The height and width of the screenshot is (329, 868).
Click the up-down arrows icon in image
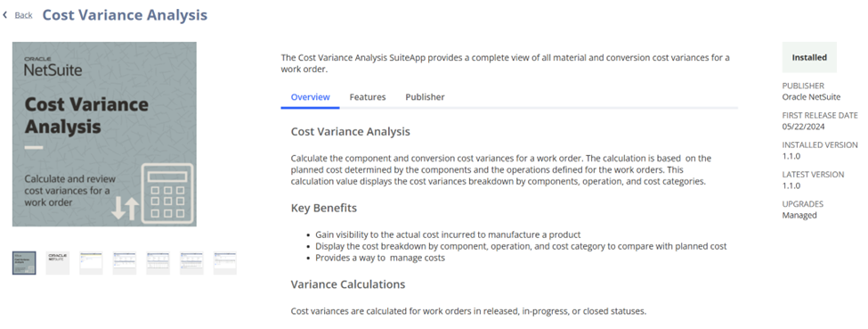(125, 208)
